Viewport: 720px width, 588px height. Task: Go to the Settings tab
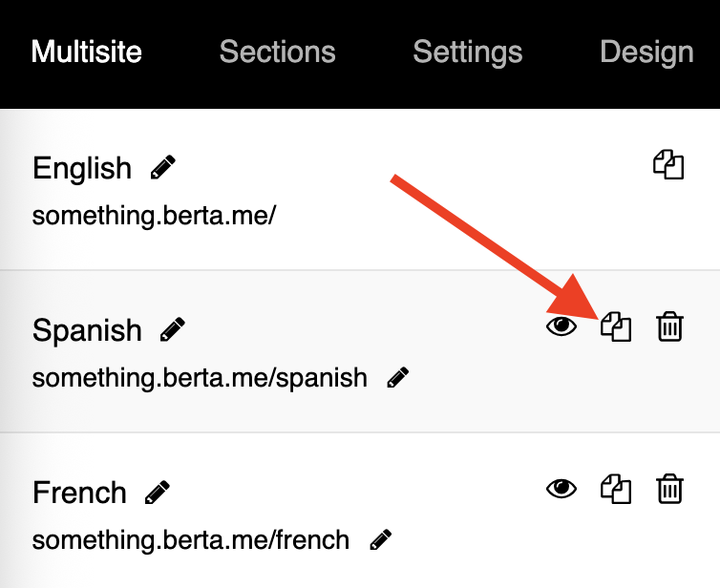click(x=468, y=52)
